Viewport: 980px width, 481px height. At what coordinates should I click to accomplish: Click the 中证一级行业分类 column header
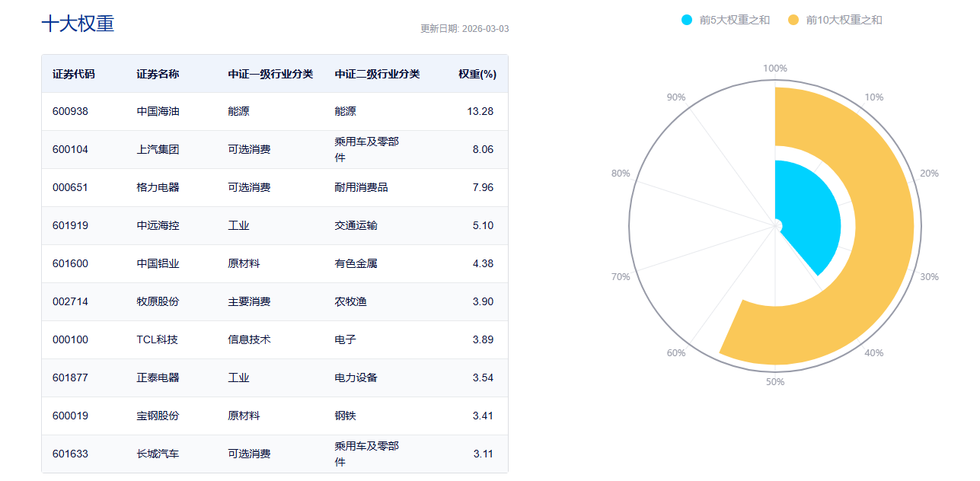pyautogui.click(x=270, y=74)
